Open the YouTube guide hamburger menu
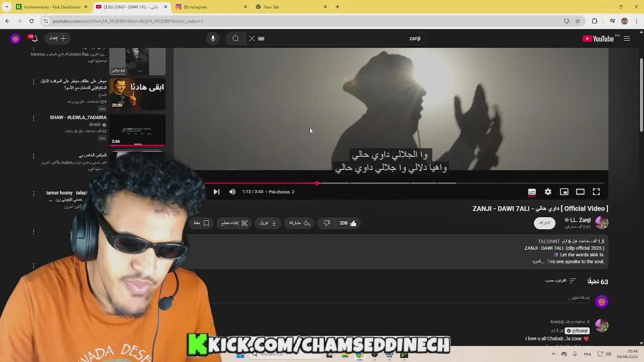Viewport: 644px width, 362px height. coord(627,39)
